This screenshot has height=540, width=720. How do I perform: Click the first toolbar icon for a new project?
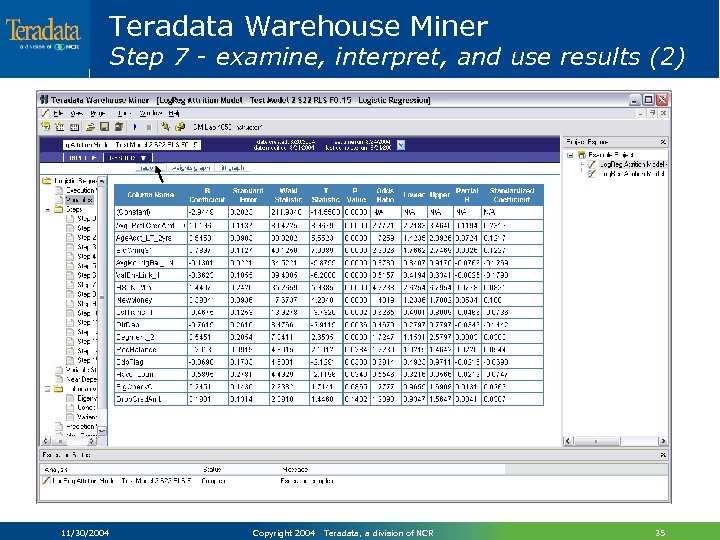pos(45,127)
